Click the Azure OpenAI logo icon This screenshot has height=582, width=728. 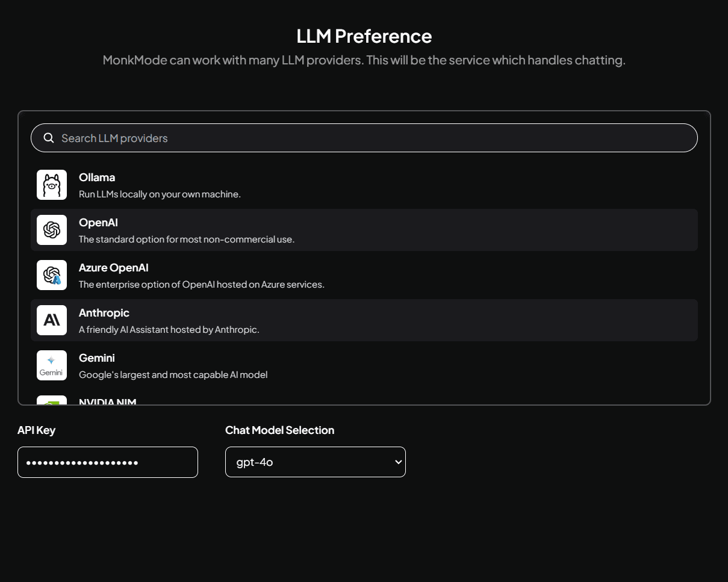pyautogui.click(x=52, y=275)
